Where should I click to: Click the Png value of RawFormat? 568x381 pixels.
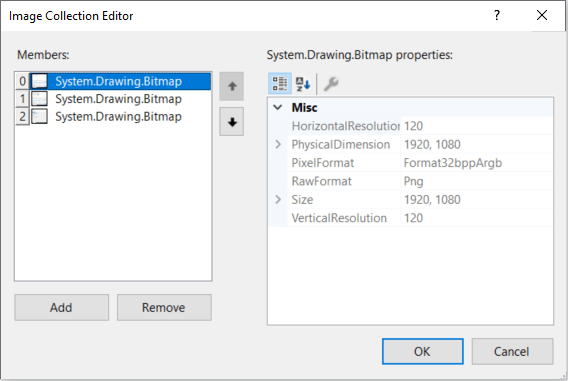[x=413, y=181]
